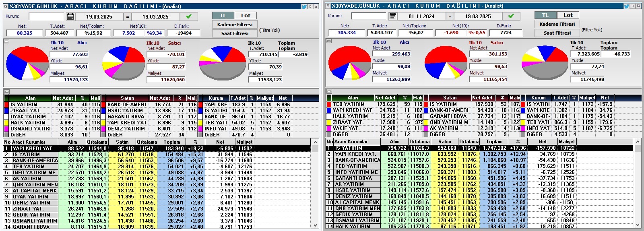Collapse the pie chart section in the left window

point(6,41)
